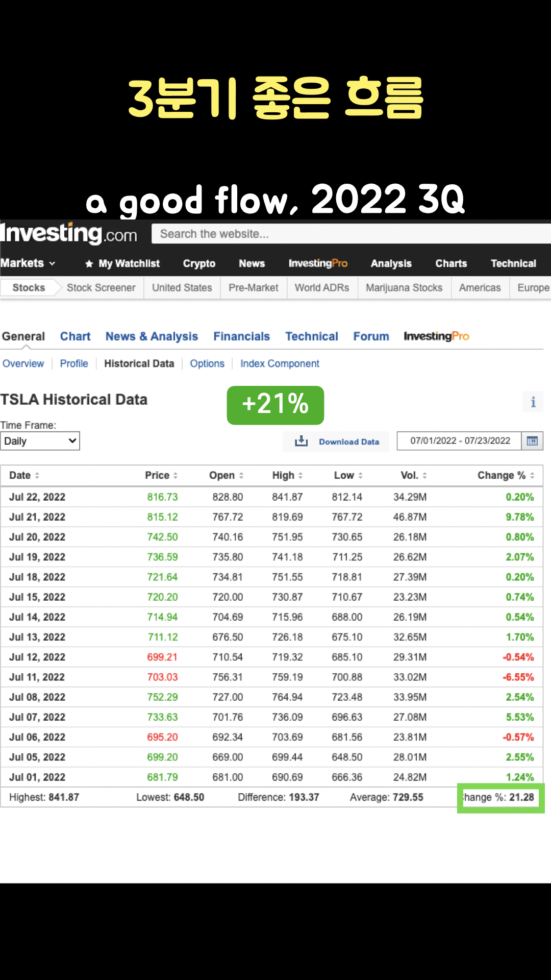Go to the Options sub-link

point(207,363)
